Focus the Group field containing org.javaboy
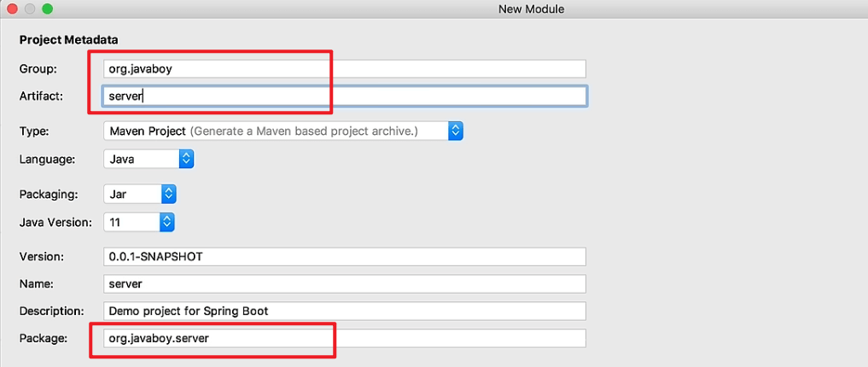Viewport: 868px width, 367px height. click(x=344, y=68)
